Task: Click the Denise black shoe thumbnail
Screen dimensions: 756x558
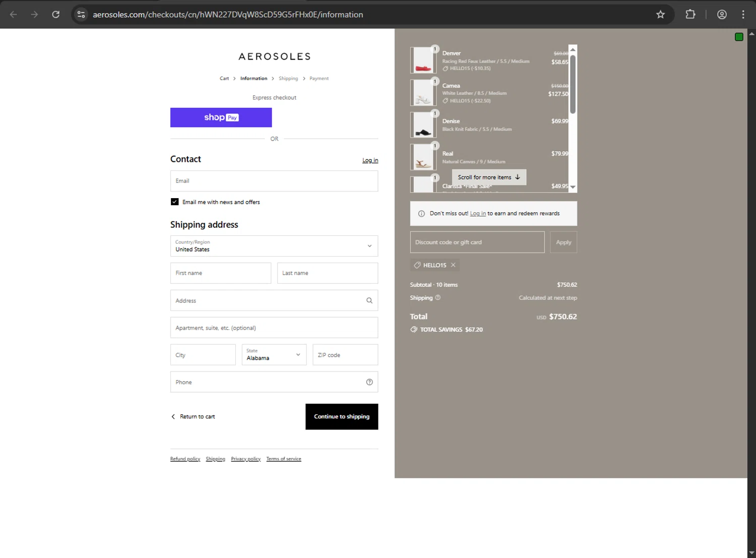Action: 423,125
